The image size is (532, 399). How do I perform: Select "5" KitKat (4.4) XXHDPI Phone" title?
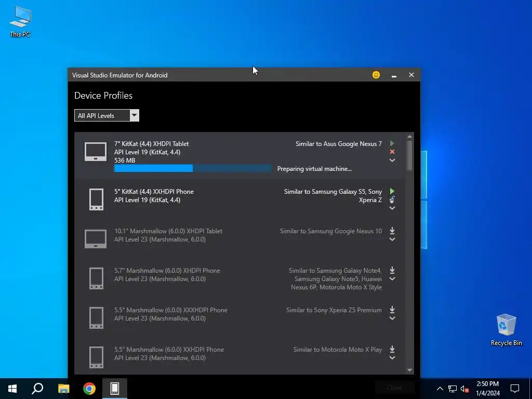pos(154,192)
